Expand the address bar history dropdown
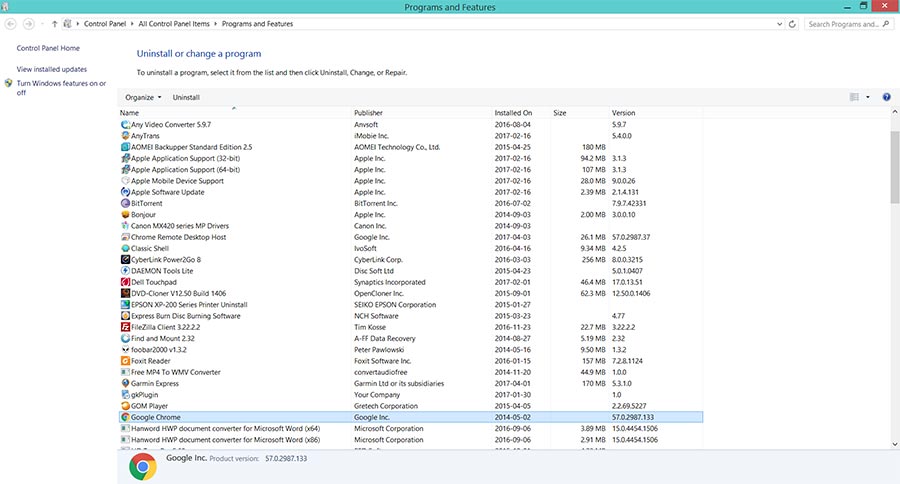 coord(779,24)
